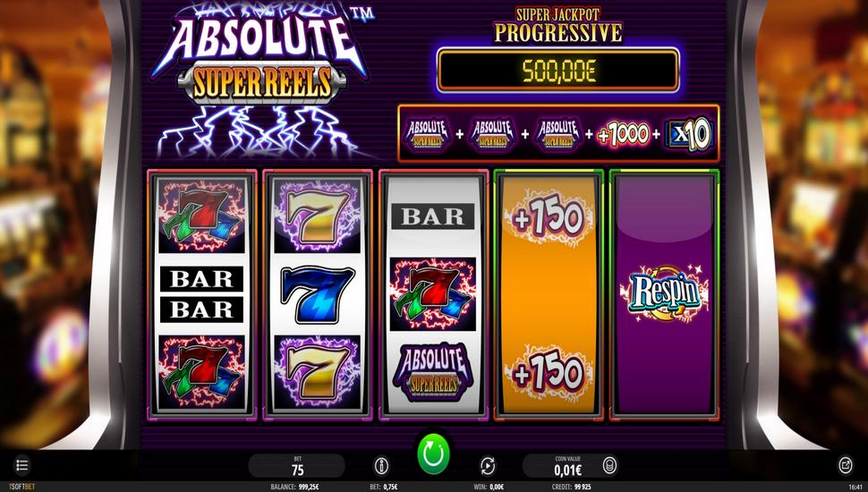Toggle the autoplay icon

coord(487,466)
